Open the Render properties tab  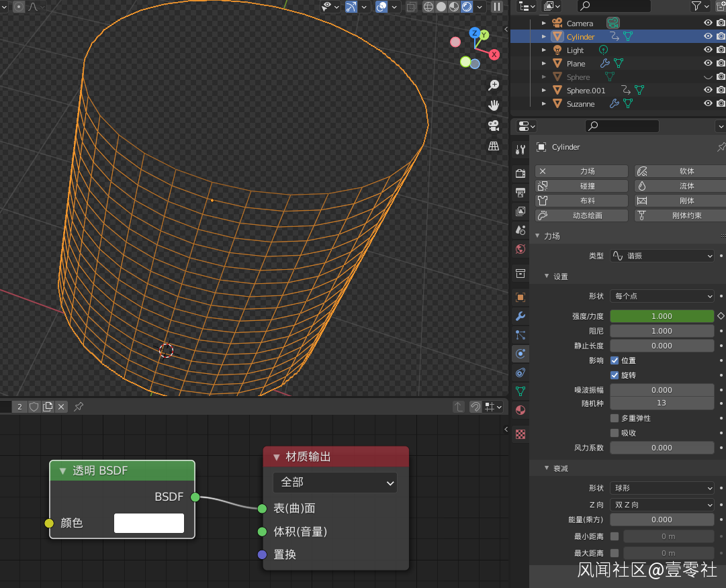pos(520,173)
